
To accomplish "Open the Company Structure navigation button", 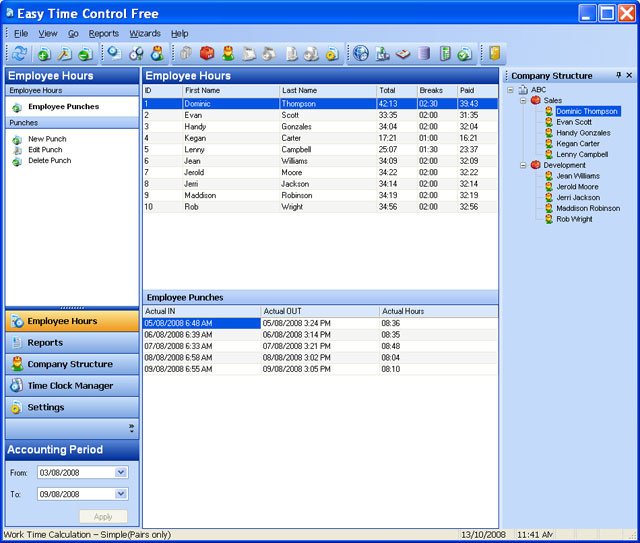I will point(70,365).
